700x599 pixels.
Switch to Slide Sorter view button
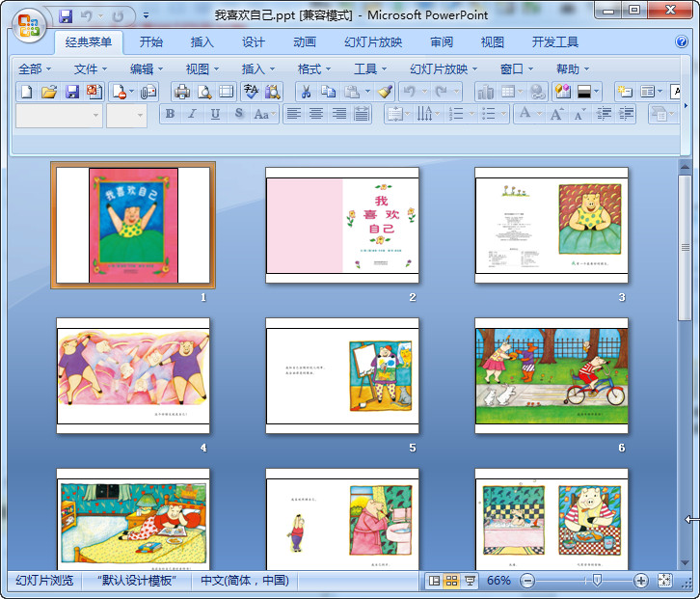coord(451,581)
